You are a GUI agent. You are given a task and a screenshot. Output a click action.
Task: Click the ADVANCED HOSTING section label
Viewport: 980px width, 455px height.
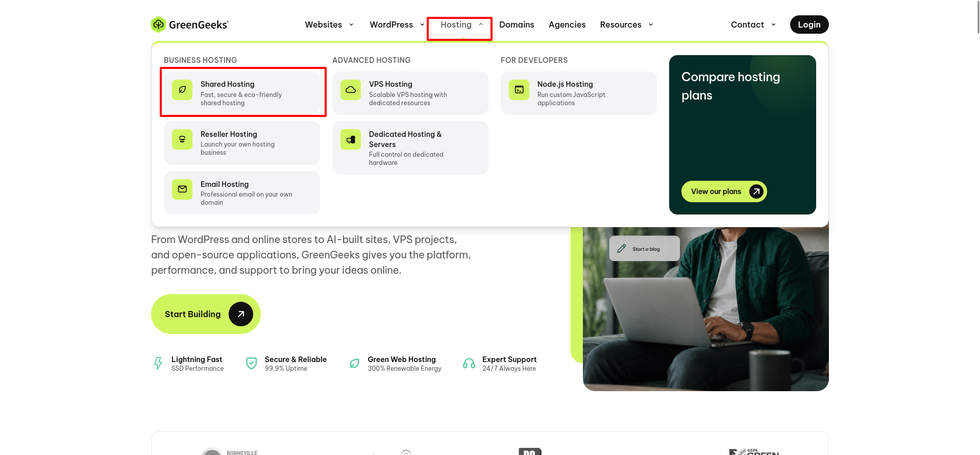[x=372, y=60]
